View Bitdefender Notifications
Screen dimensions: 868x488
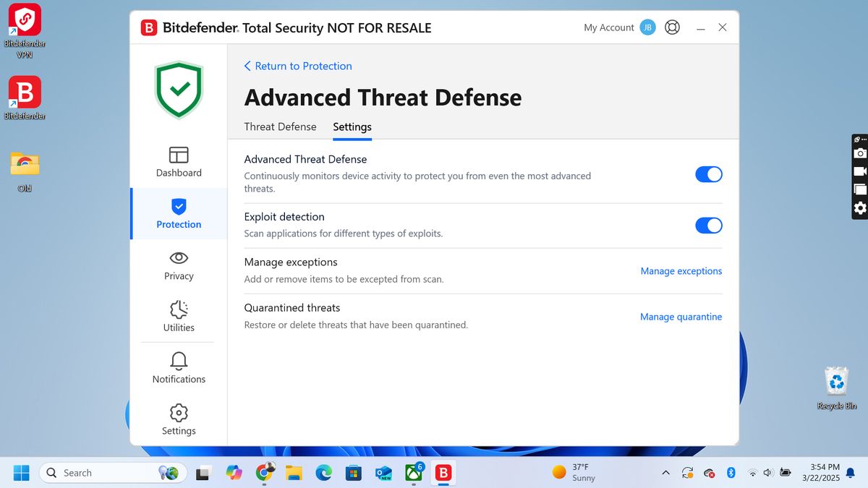pyautogui.click(x=178, y=368)
